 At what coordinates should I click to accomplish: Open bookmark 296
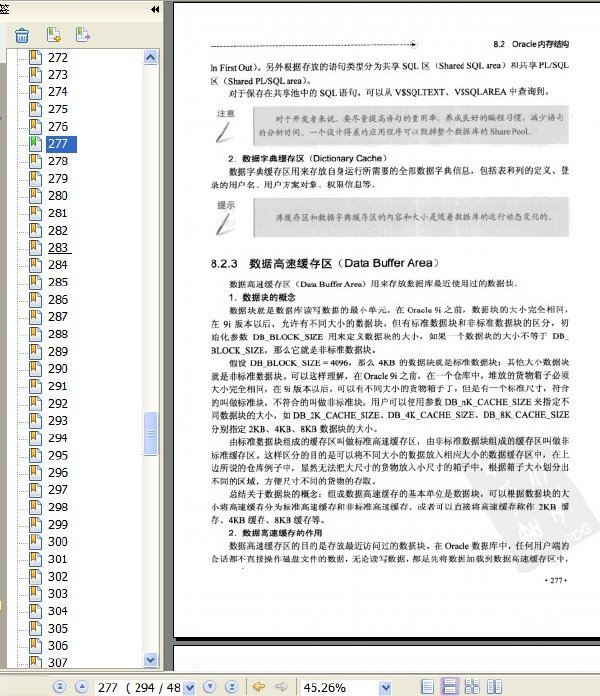click(x=58, y=472)
